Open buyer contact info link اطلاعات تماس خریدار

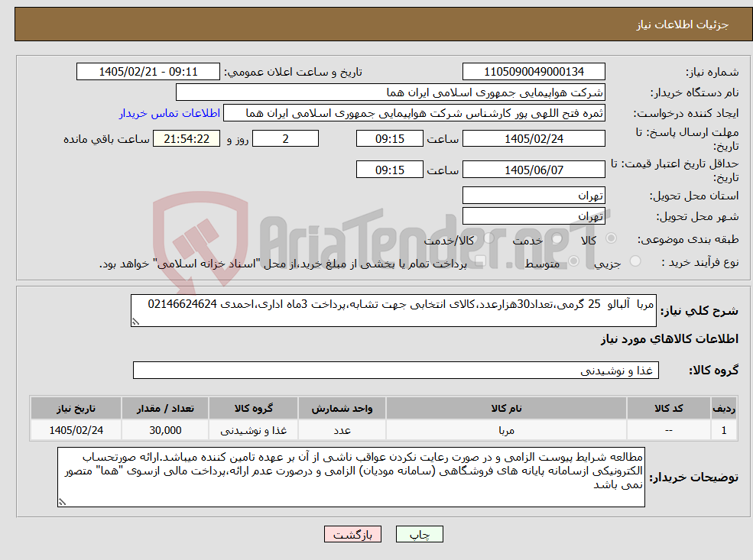tap(170, 113)
